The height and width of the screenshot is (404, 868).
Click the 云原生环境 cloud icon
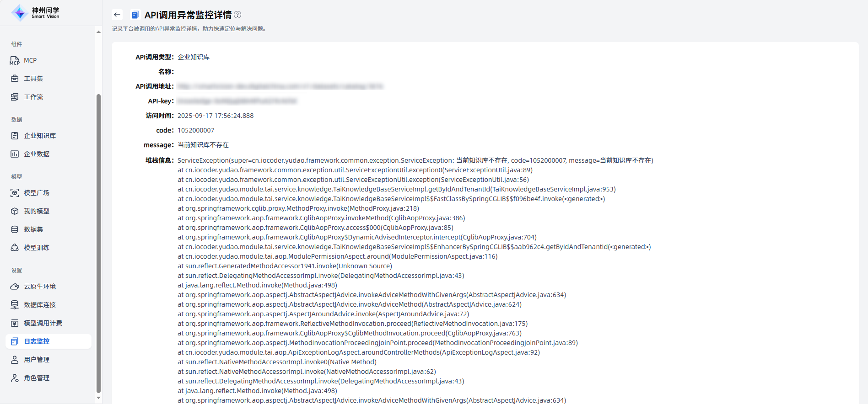pyautogui.click(x=15, y=287)
